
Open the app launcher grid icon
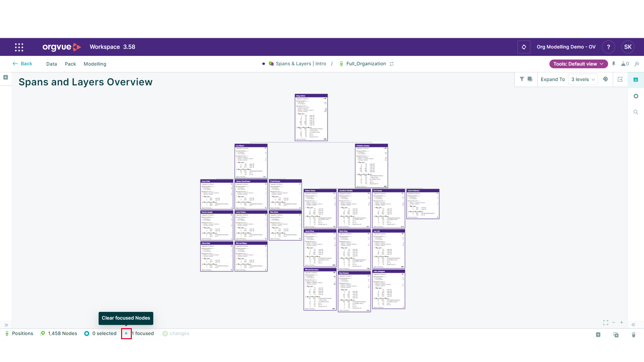point(19,47)
